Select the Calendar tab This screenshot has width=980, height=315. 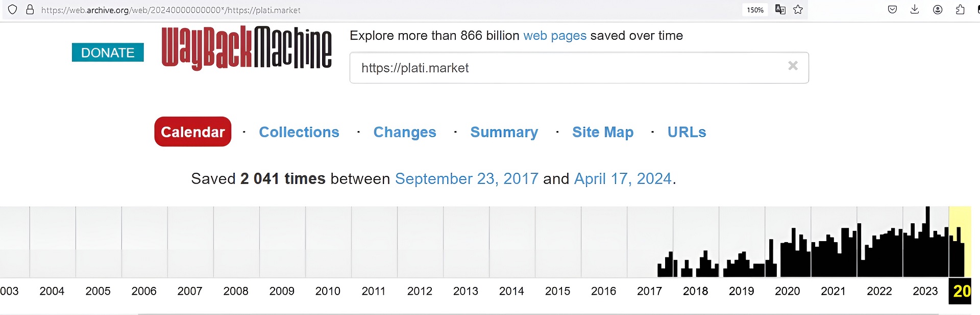(193, 132)
